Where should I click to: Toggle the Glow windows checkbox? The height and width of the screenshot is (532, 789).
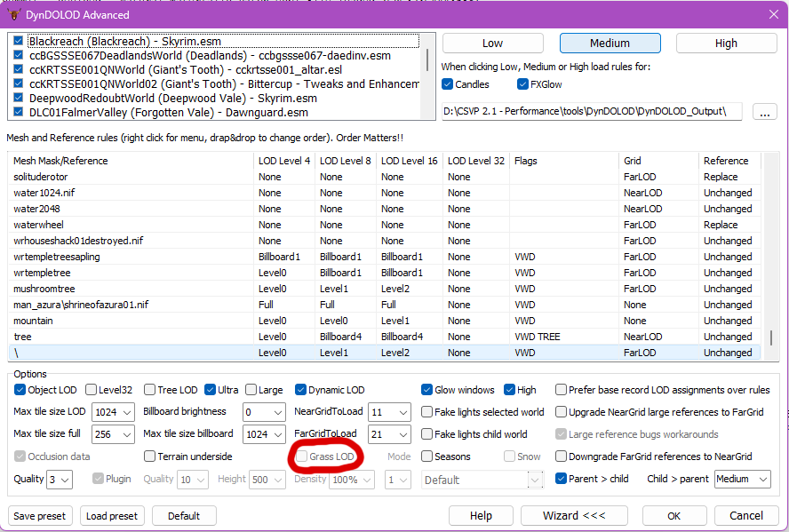click(427, 390)
